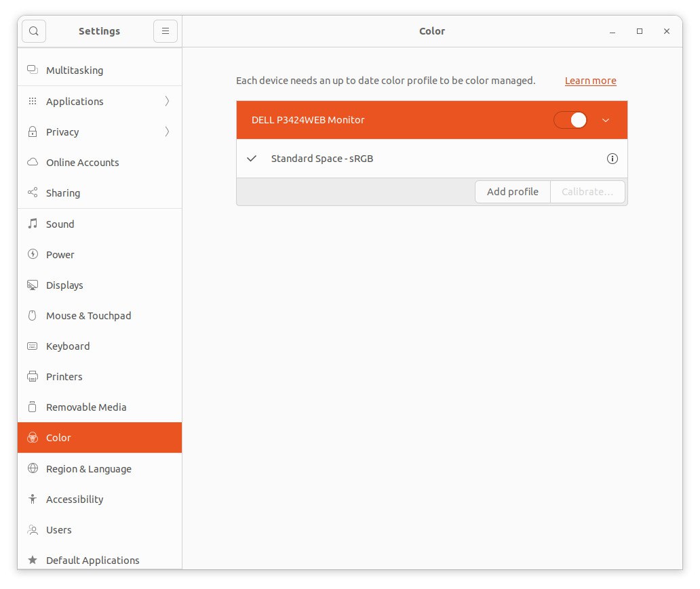Click the Accessibility figure icon
This screenshot has width=700, height=589.
33,499
